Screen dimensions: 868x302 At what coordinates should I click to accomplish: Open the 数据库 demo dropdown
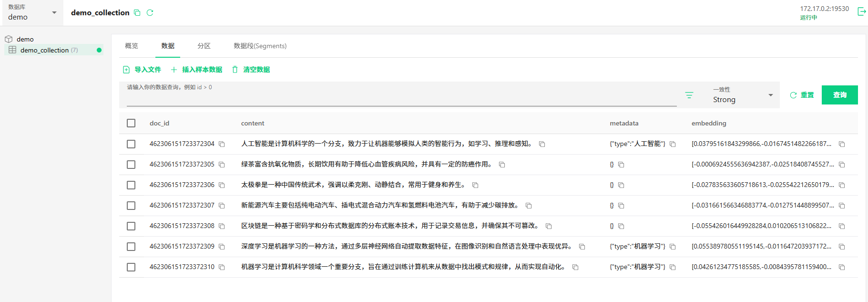point(32,13)
